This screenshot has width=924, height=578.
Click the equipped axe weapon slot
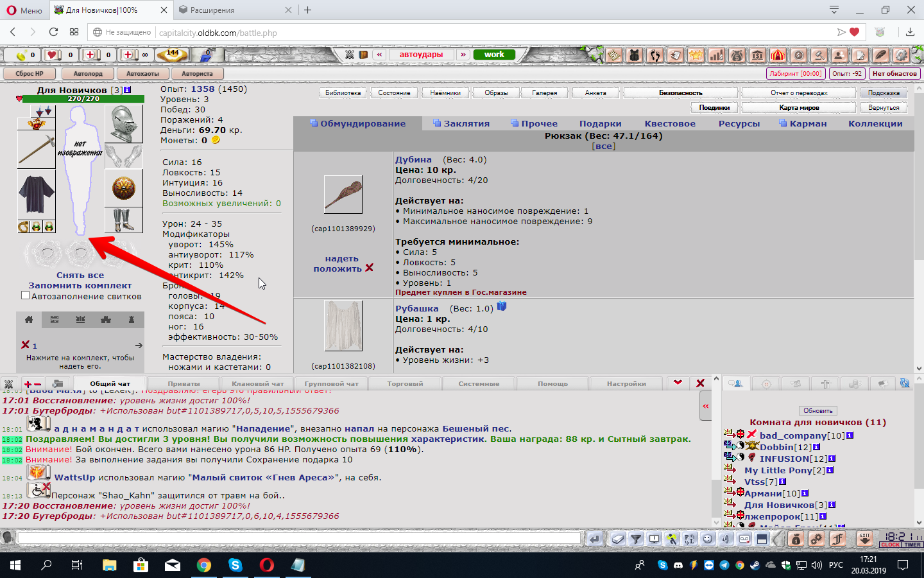pos(36,149)
